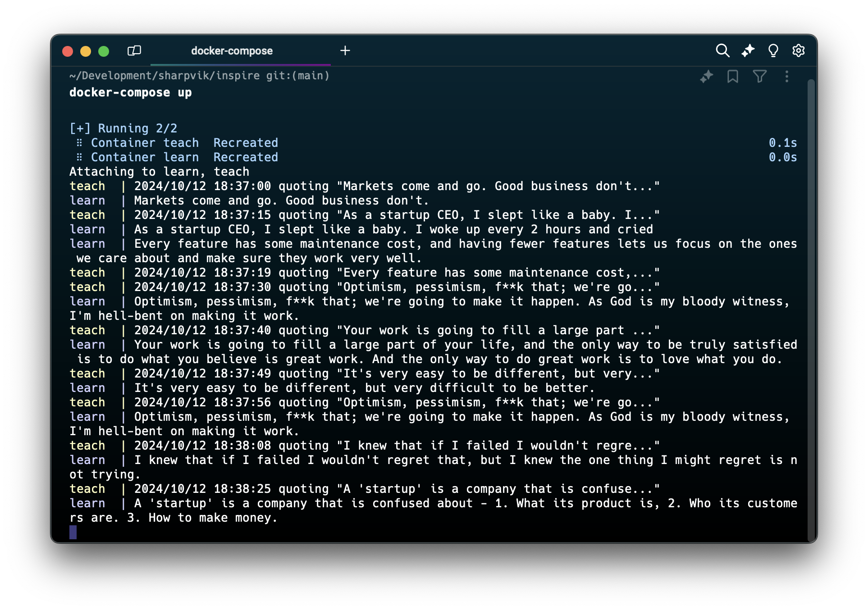The image size is (868, 610).
Task: Click 'Your work is going to fill' learn line
Action: point(434,345)
